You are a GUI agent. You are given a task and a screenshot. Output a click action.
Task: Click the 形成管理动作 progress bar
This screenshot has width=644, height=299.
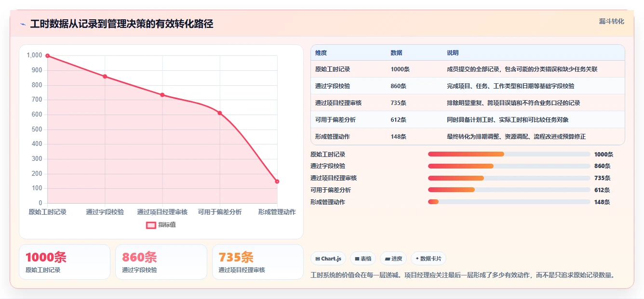pyautogui.click(x=509, y=202)
